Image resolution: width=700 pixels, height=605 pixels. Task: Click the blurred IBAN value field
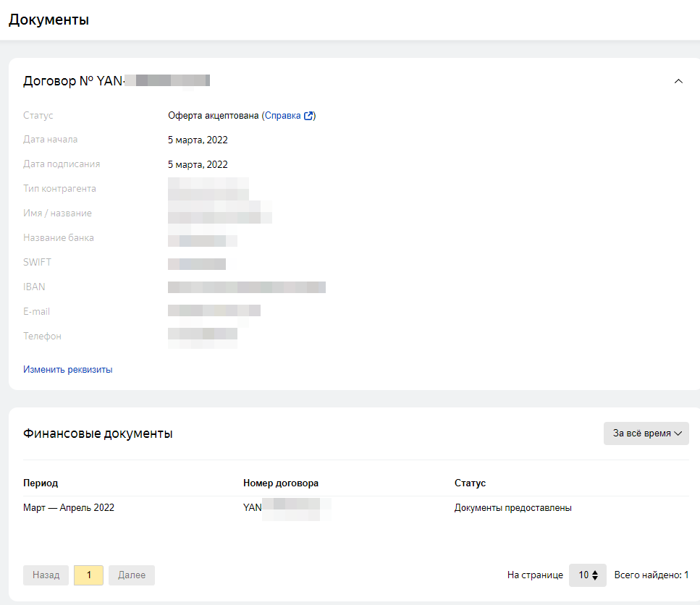[x=246, y=287]
